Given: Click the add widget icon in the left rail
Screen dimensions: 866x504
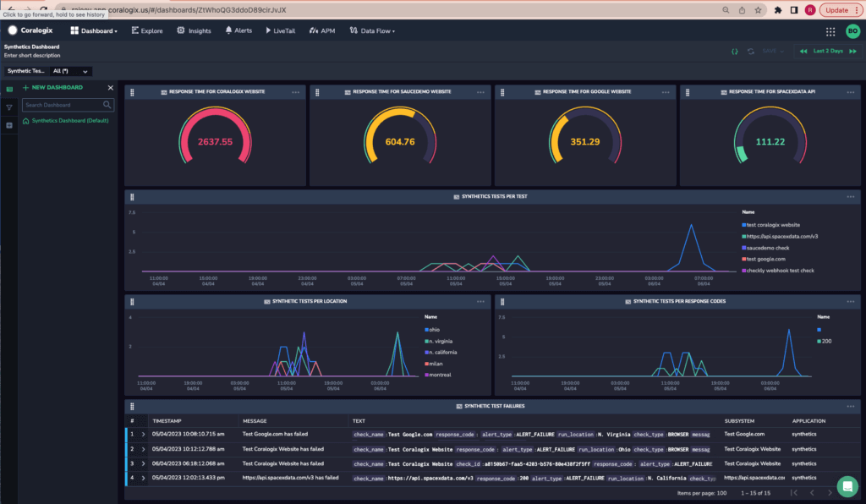Looking at the screenshot, I should click(8, 125).
